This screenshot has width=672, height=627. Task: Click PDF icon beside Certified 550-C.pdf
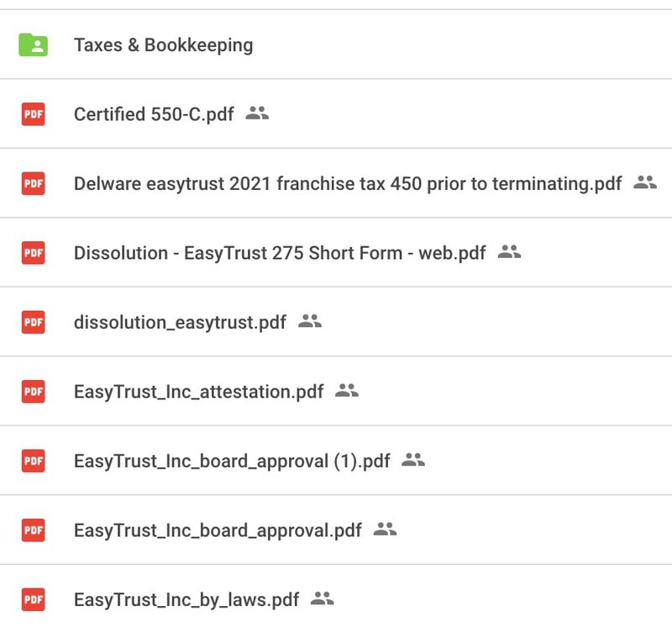[x=33, y=114]
